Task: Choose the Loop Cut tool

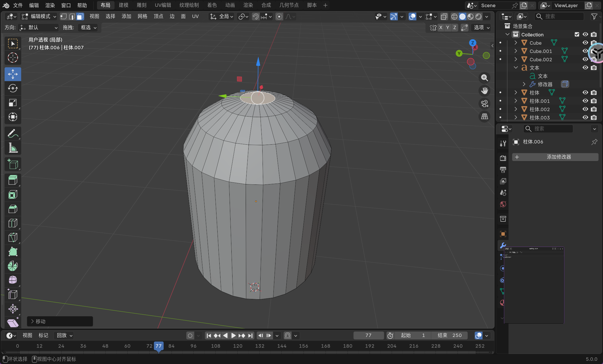Action: click(x=13, y=223)
